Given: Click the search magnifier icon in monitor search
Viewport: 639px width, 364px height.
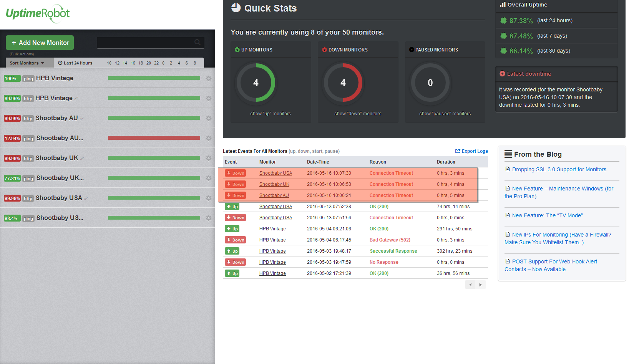Looking at the screenshot, I should point(197,42).
